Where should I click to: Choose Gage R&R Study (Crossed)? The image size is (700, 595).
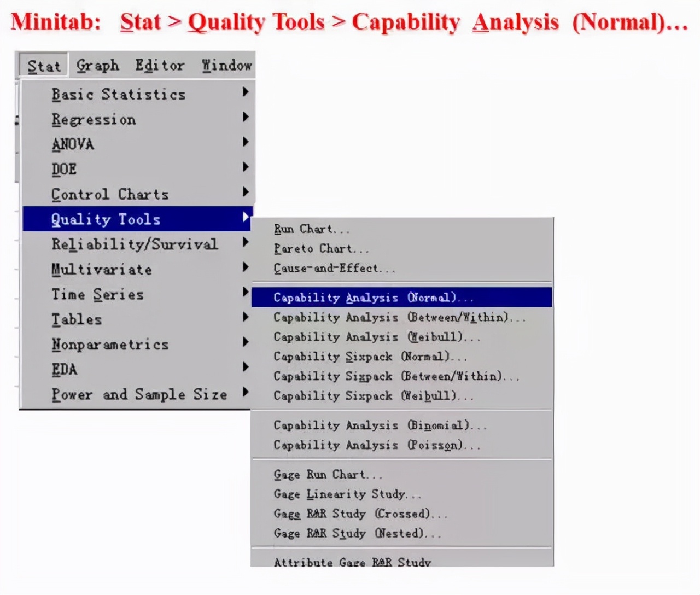click(x=402, y=514)
